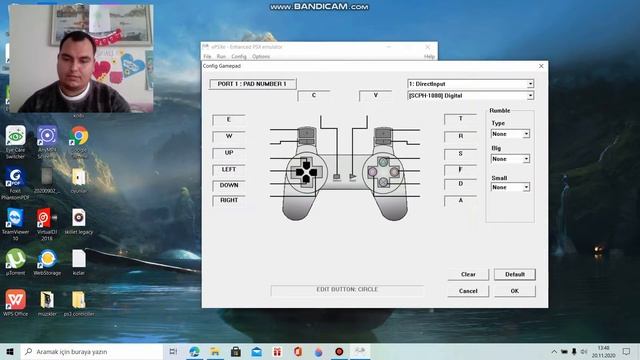Open TeamViewer 10 desktop shortcut

click(16, 224)
